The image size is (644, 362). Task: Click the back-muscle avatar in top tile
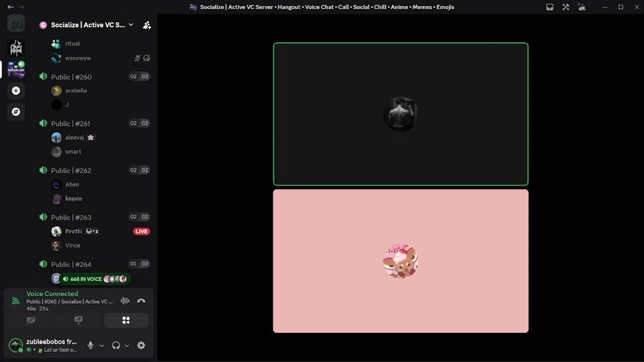pos(400,114)
